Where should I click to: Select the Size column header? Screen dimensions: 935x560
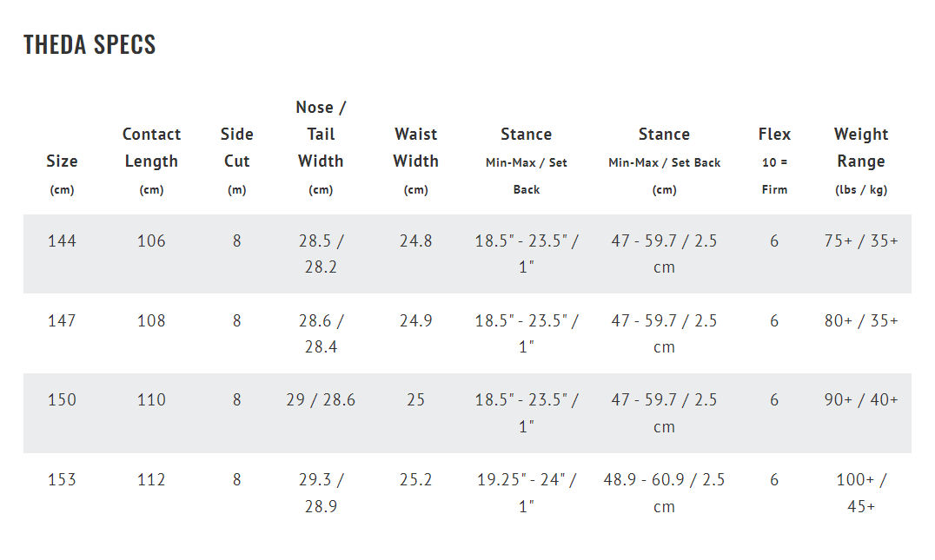pos(62,175)
